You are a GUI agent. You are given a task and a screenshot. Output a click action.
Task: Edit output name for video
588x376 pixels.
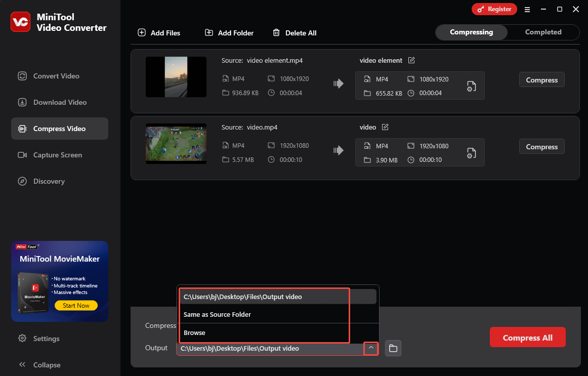pyautogui.click(x=385, y=127)
